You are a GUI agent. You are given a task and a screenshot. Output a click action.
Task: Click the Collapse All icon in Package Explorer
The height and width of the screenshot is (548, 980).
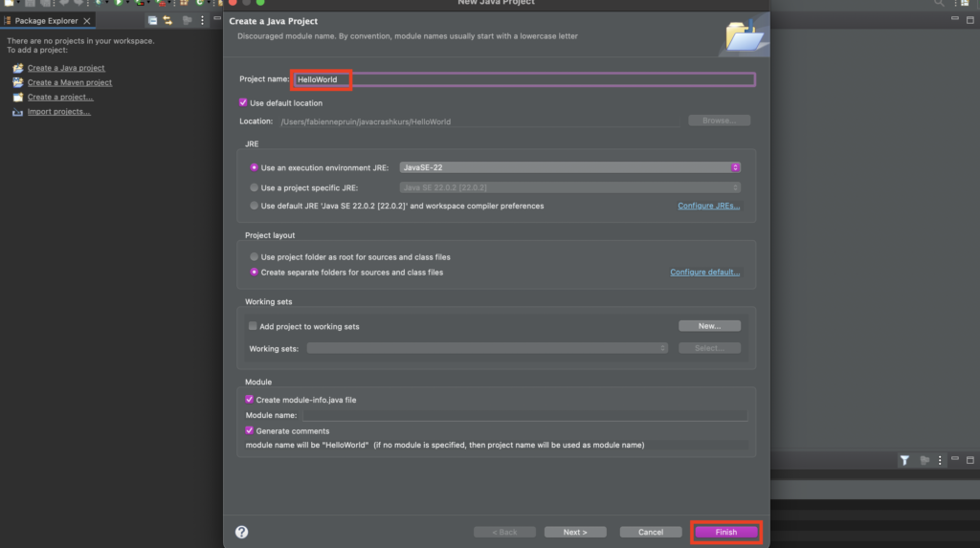(x=153, y=20)
